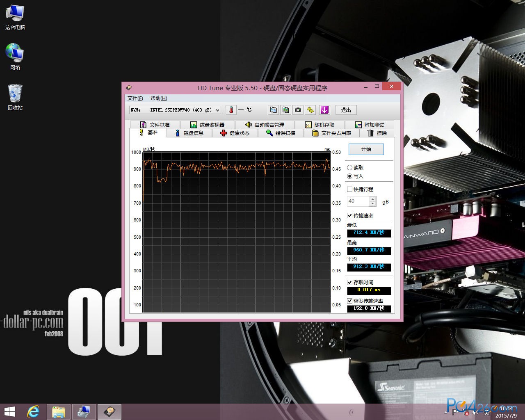Open the 文件夹占用率 tab
The width and height of the screenshot is (525, 420).
(x=331, y=133)
